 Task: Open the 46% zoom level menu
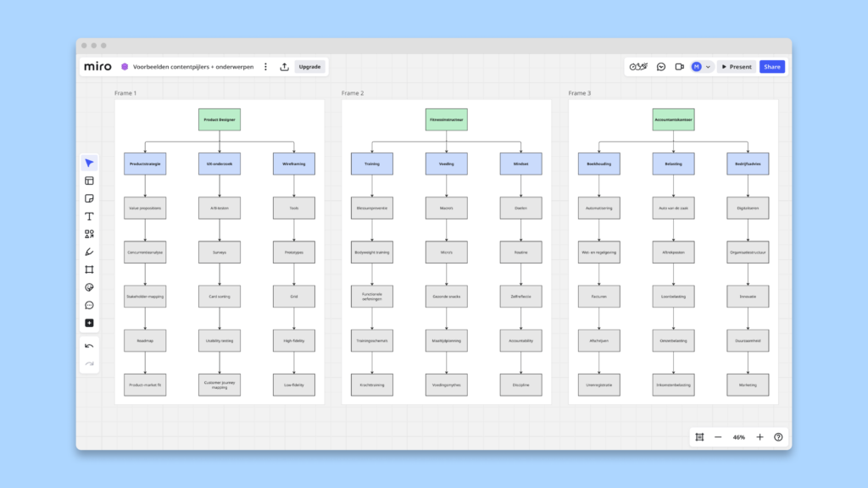point(739,437)
